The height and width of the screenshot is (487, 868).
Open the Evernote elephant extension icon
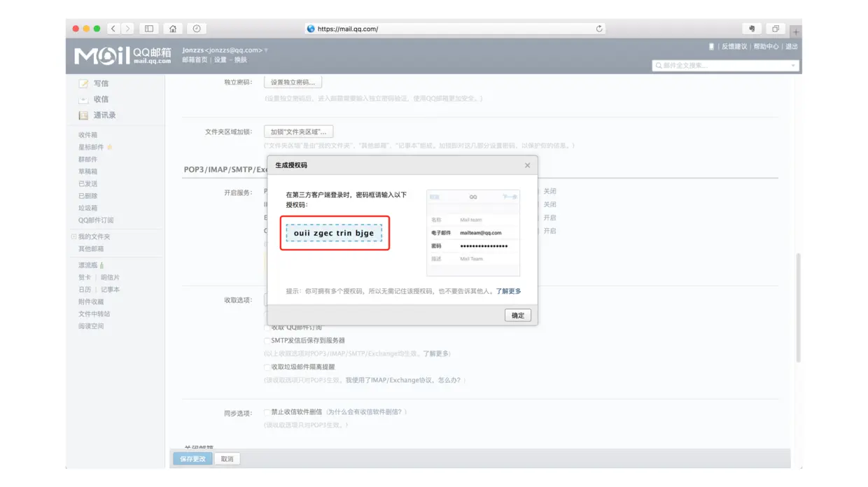[752, 29]
